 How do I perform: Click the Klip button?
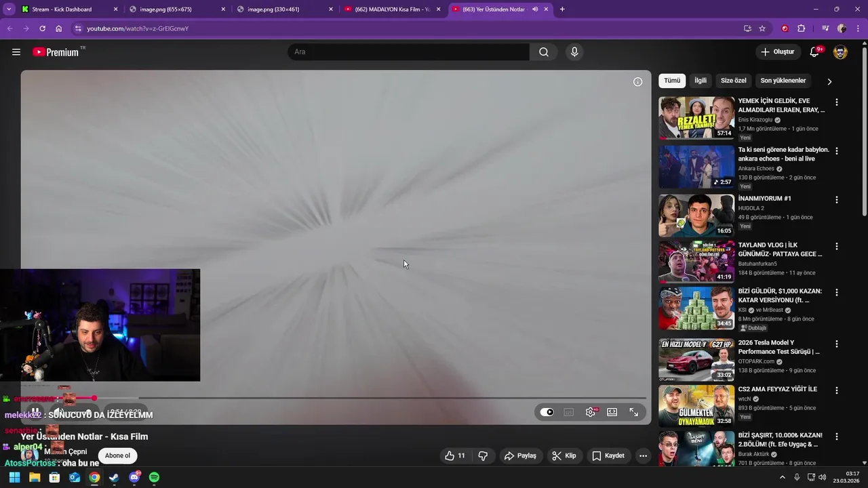click(564, 455)
